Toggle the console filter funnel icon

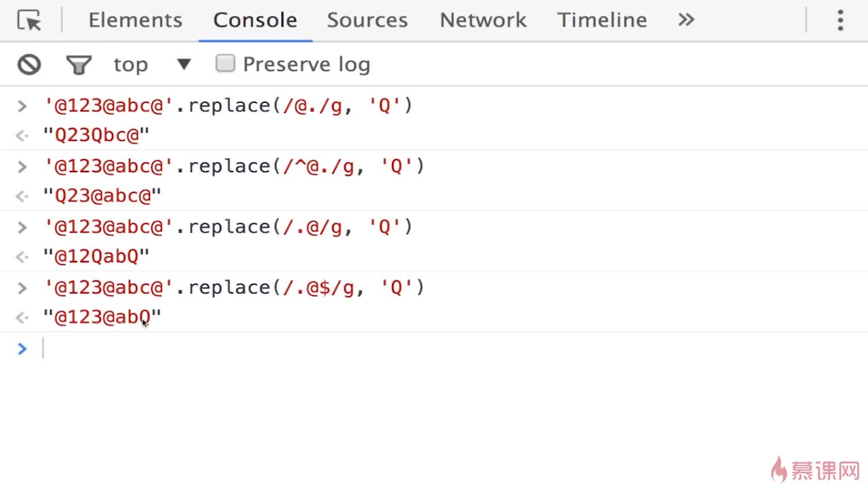coord(79,64)
